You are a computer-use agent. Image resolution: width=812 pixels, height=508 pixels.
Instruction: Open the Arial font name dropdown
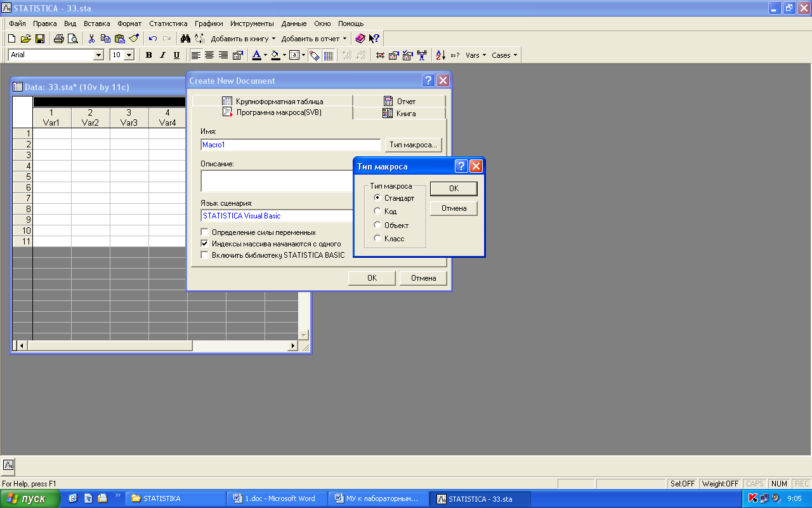coord(98,55)
